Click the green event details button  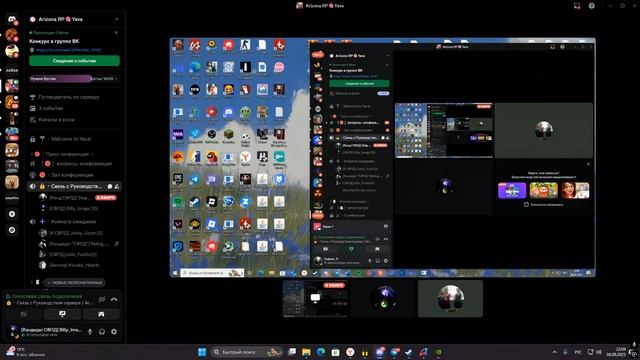pos(74,61)
